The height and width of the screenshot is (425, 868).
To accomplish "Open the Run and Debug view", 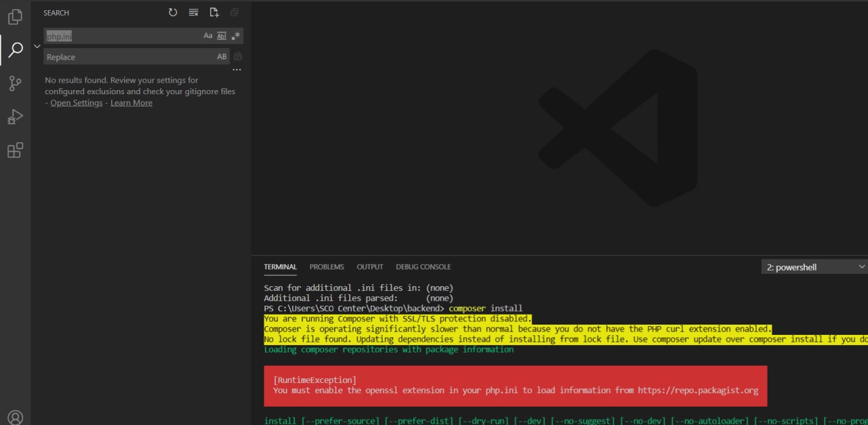I will pyautogui.click(x=15, y=117).
